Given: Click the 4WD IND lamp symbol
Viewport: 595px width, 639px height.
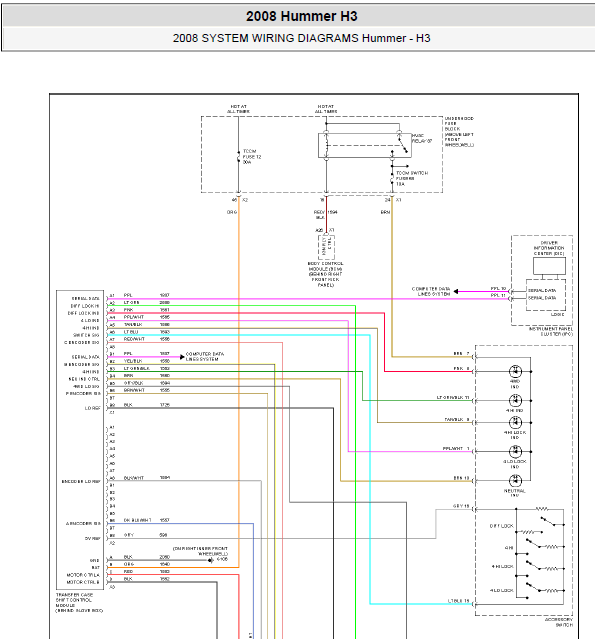Looking at the screenshot, I should click(515, 371).
